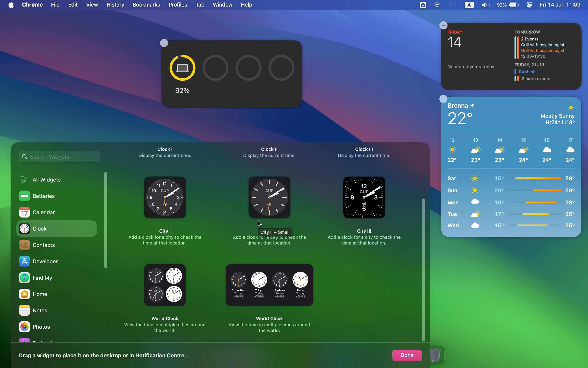
Task: Add the City I clock widget
Action: [165, 197]
